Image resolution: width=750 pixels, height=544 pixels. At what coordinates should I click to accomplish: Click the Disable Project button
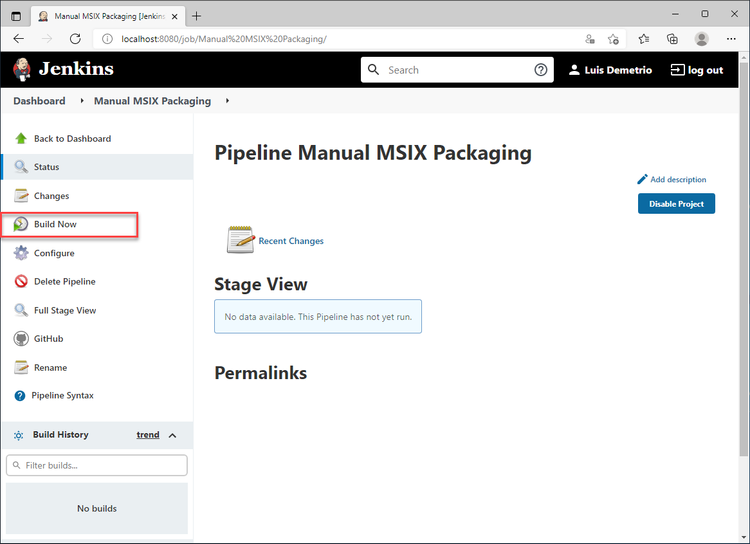pyautogui.click(x=676, y=204)
